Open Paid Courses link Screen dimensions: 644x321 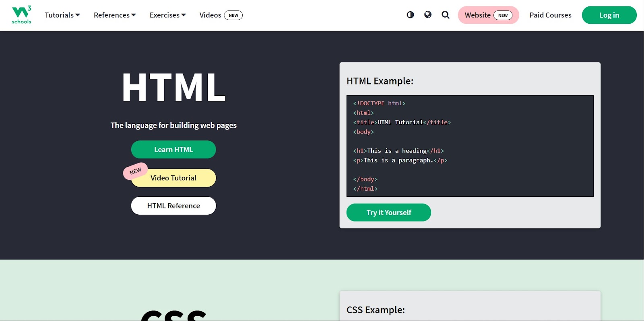click(550, 15)
